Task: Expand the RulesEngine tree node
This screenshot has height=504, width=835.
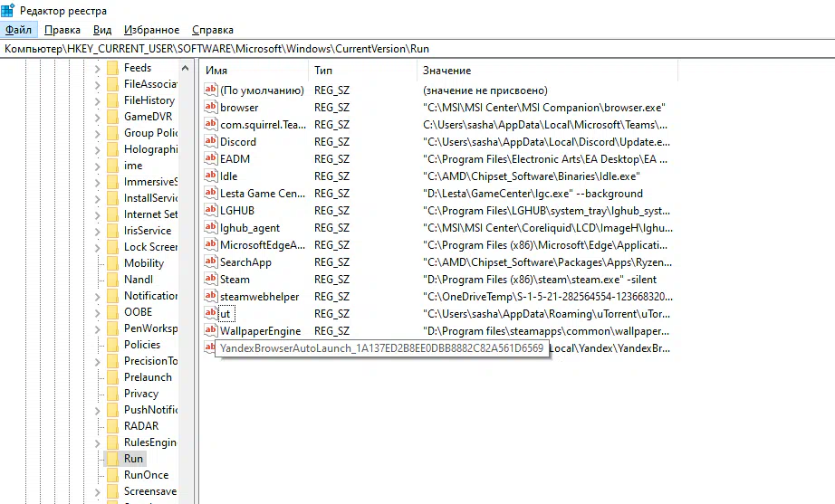Action: tap(97, 442)
